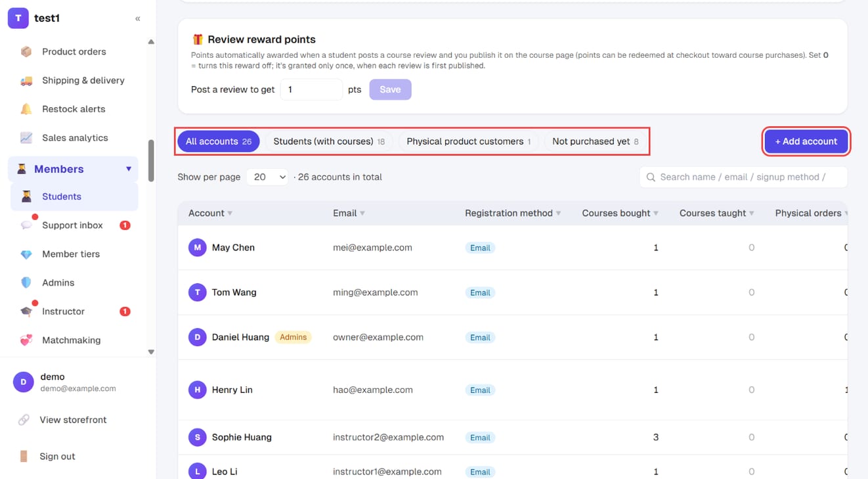Click the Sign out link
The width and height of the screenshot is (868, 479).
tap(57, 456)
